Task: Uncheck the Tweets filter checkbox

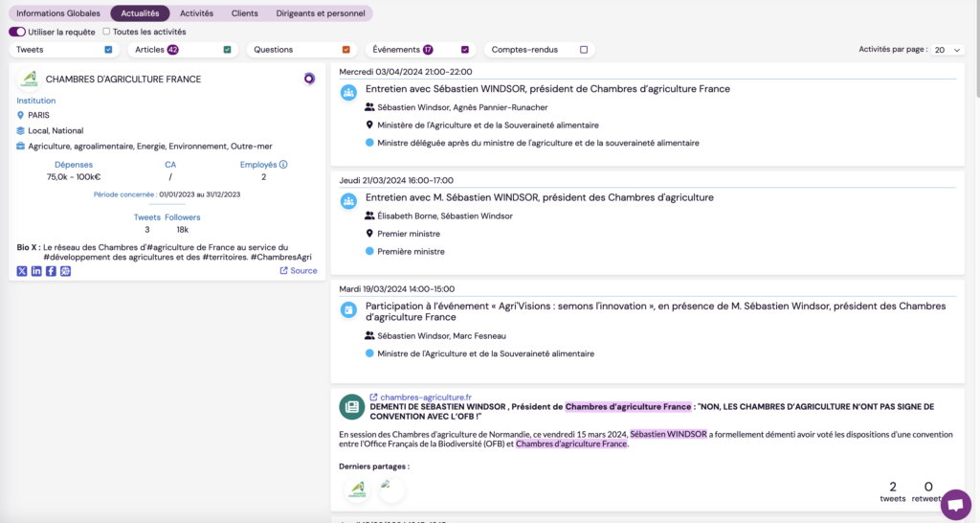Action: [x=108, y=50]
